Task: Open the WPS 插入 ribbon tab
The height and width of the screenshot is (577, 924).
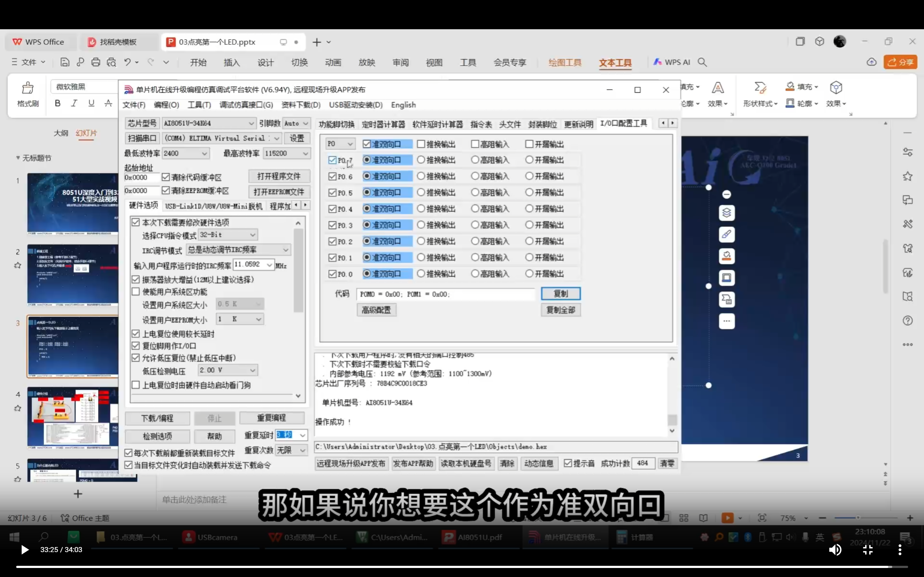Action: pos(232,62)
